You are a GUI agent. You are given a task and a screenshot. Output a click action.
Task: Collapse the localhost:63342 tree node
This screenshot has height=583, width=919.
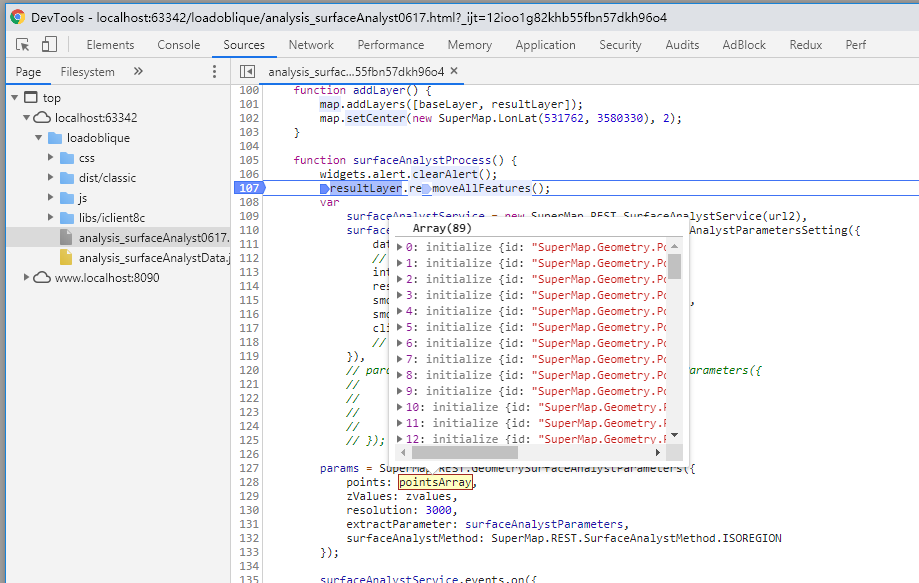[26, 117]
